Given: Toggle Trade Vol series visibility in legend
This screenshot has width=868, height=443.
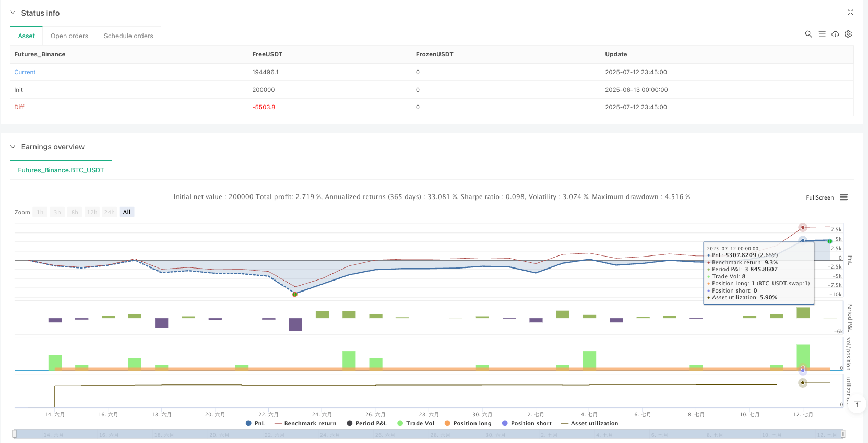Looking at the screenshot, I should click(x=415, y=423).
